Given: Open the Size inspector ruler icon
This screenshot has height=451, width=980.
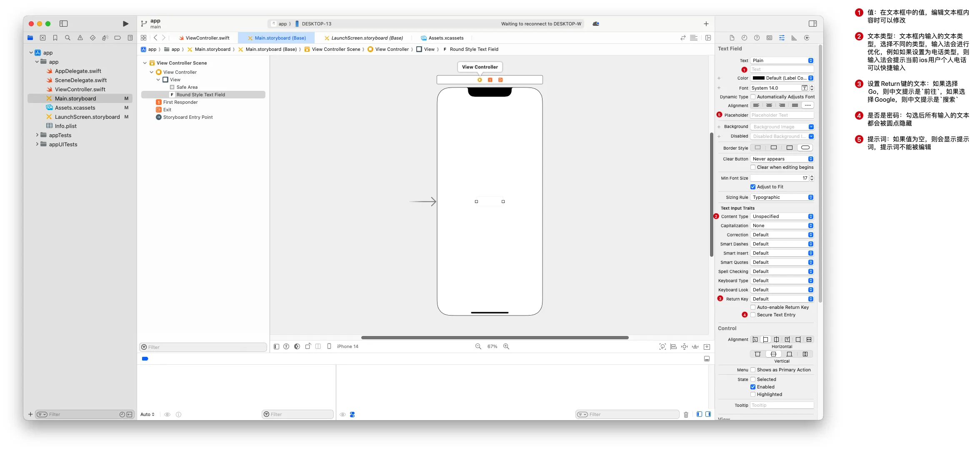Looking at the screenshot, I should (794, 38).
